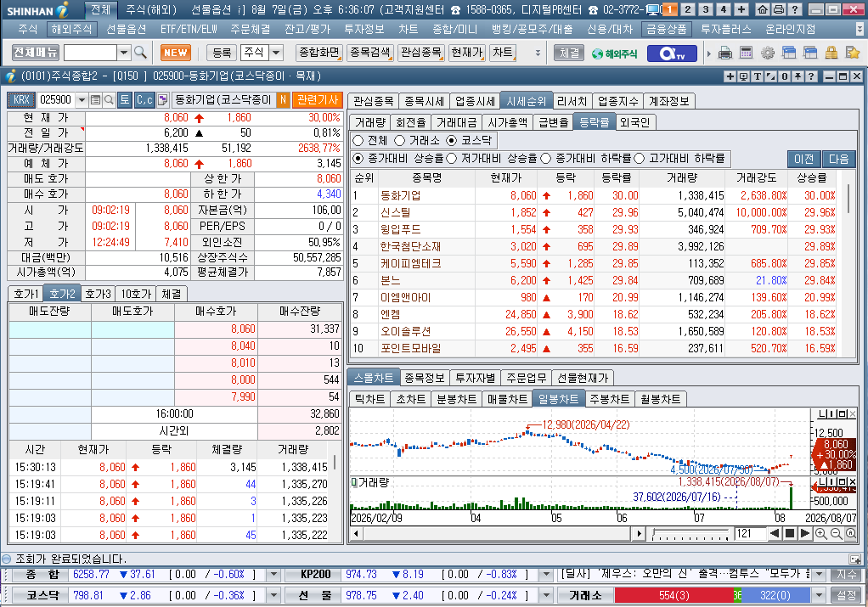This screenshot has height=607, width=868.
Task: Select the 거래소 market radio button
Action: [x=400, y=141]
